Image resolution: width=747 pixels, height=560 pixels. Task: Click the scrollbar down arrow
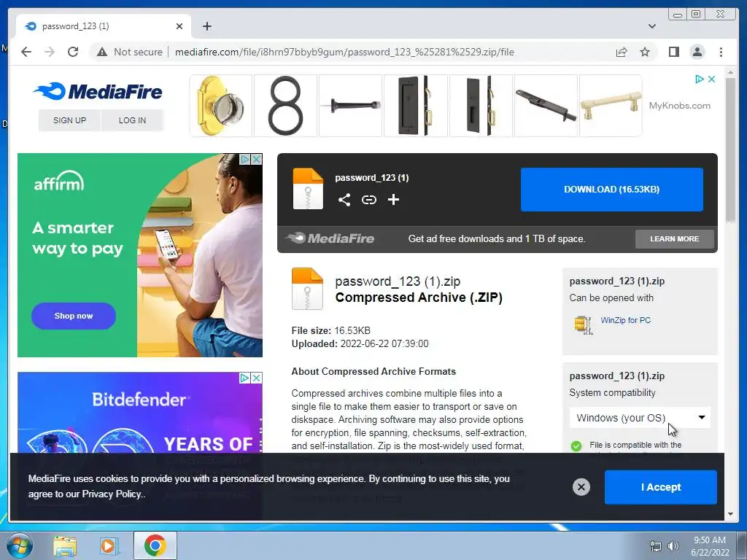(x=730, y=514)
